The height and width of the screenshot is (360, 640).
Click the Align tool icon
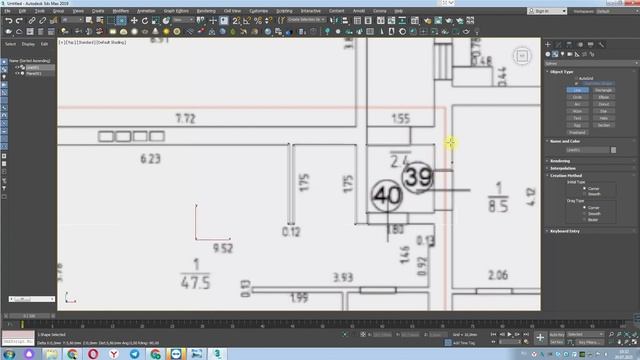point(345,20)
